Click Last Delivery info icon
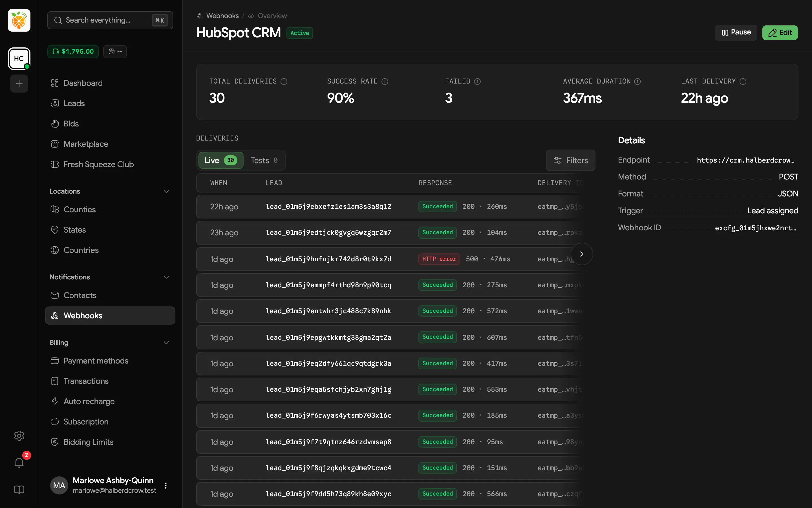The height and width of the screenshot is (508, 812). point(743,81)
